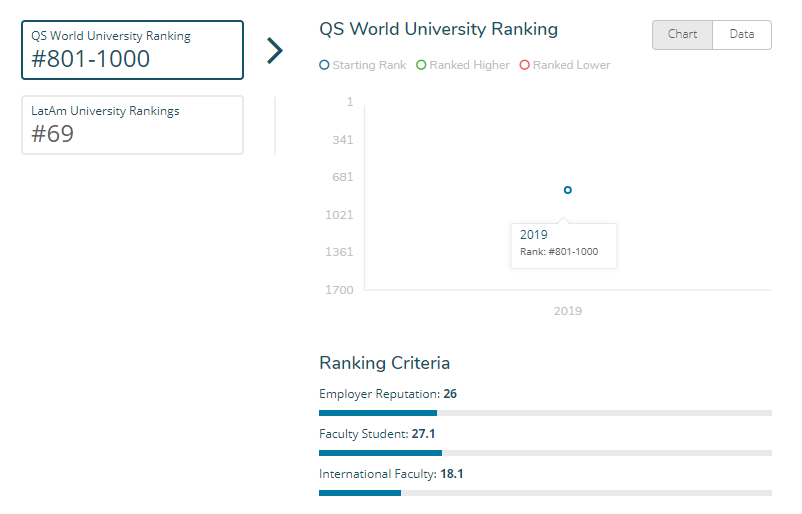
Task: Click the 2019 x-axis label
Action: [x=568, y=311]
